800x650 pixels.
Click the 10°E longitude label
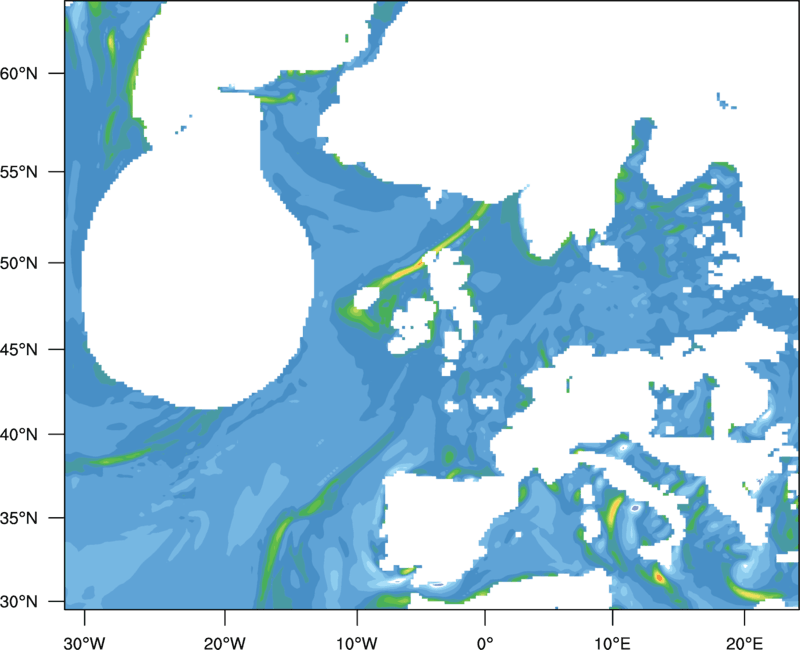coord(612,642)
